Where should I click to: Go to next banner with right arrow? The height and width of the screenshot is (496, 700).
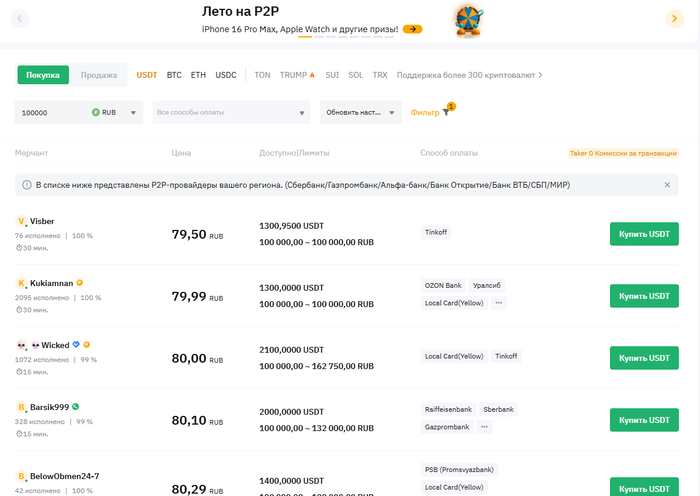674,18
